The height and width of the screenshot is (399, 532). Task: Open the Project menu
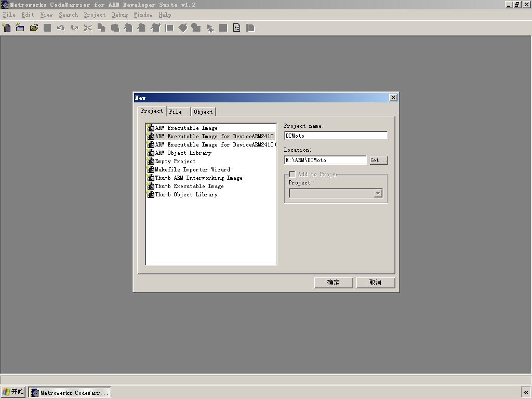95,15
